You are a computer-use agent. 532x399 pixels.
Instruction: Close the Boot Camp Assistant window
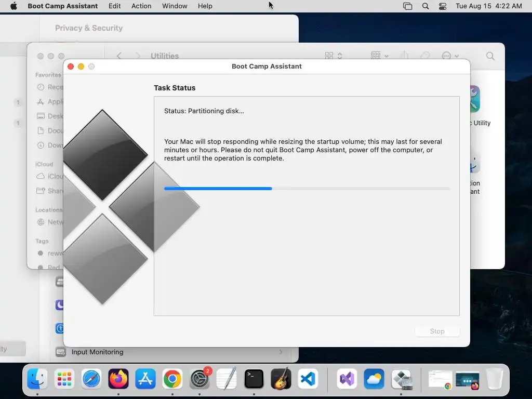(71, 66)
